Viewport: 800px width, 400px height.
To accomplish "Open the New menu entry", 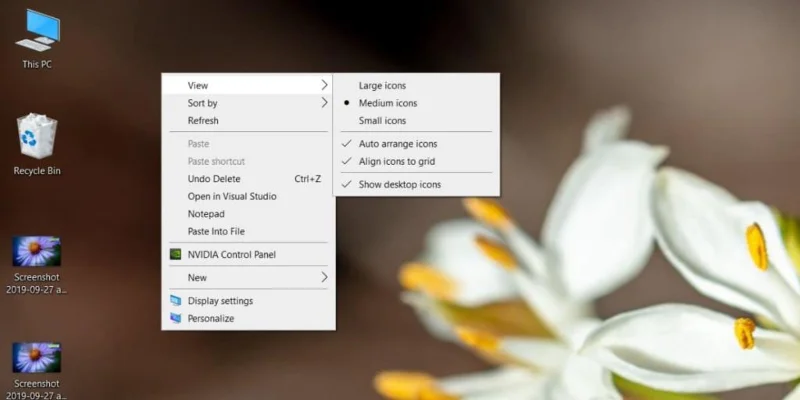I will 248,278.
